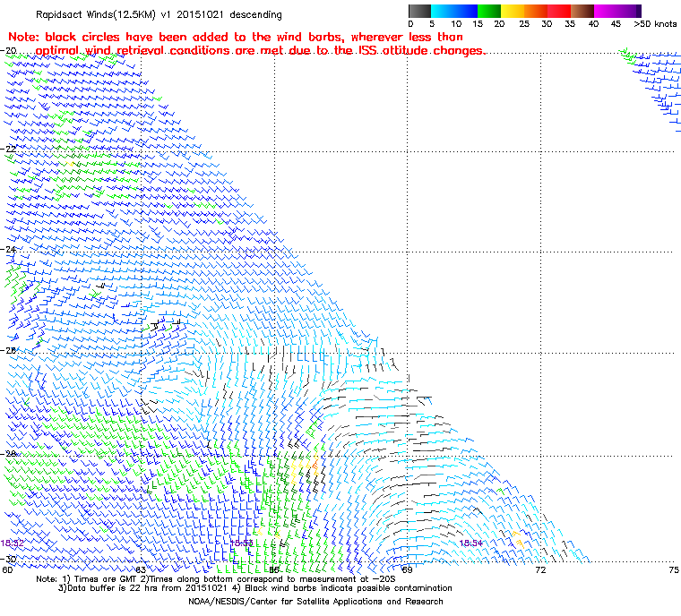This screenshot has height=616, width=681.
Task: Click the dark purple >50 knots legend segment
Action: 638,11
